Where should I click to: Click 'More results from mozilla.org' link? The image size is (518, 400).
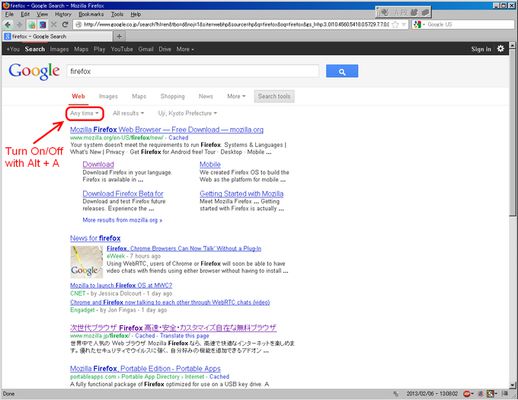[122, 220]
